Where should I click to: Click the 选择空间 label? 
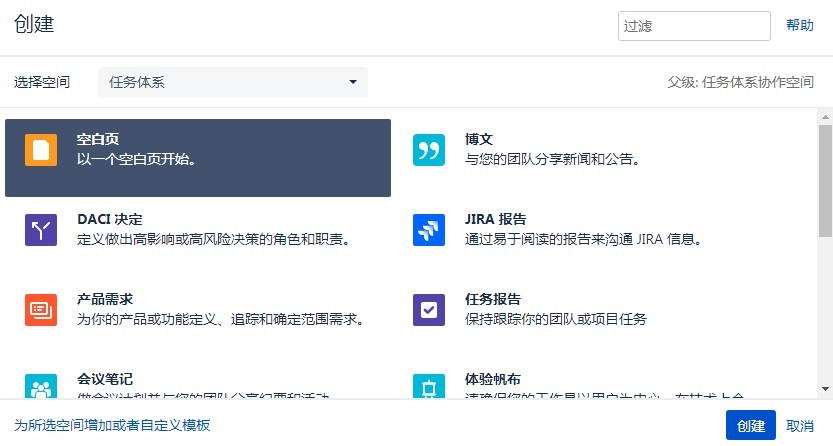point(42,82)
